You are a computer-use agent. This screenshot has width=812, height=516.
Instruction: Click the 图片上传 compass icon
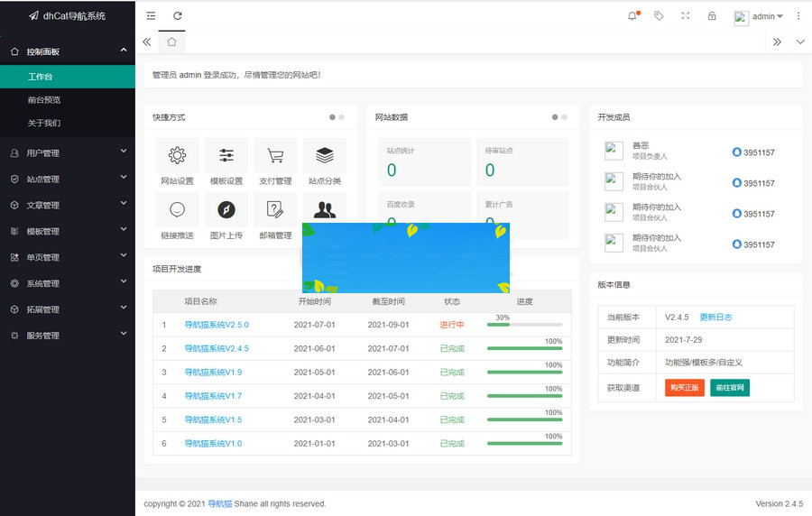[x=226, y=210]
